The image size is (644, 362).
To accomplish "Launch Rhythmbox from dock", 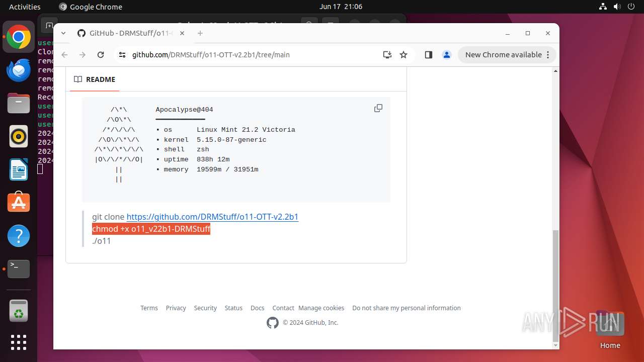I will [x=19, y=136].
